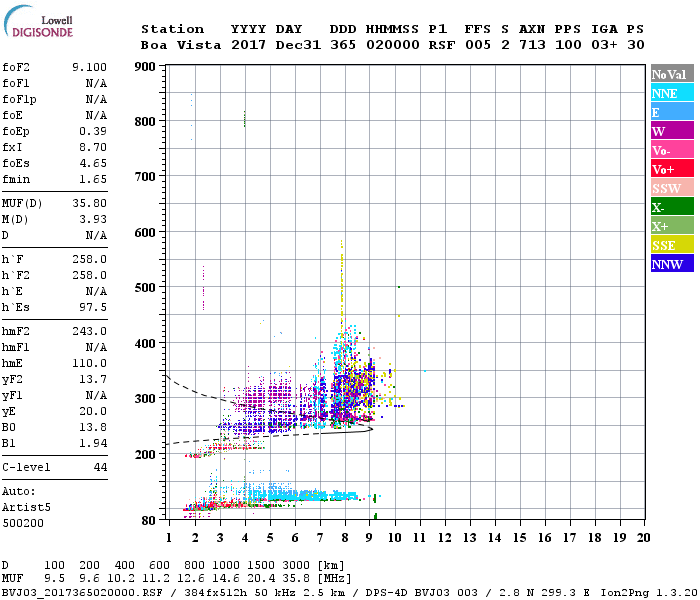The image size is (700, 600).
Task: Click the MUF(D) value 35.80
Action: pos(89,204)
